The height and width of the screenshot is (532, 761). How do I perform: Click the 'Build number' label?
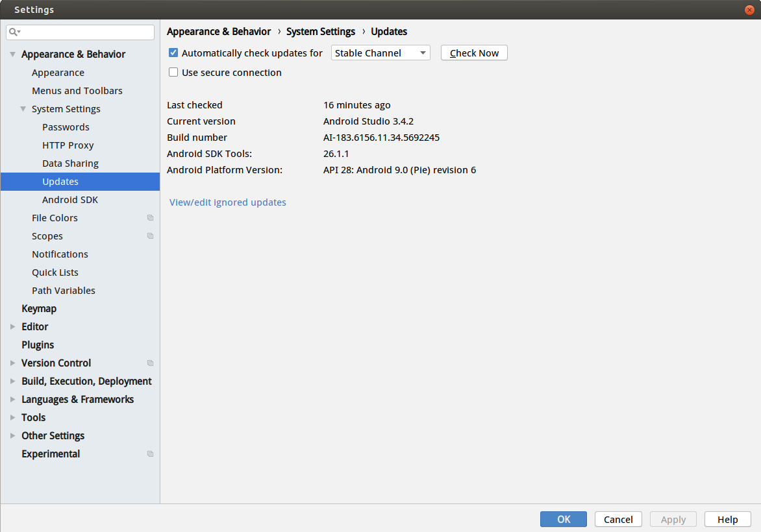[197, 138]
